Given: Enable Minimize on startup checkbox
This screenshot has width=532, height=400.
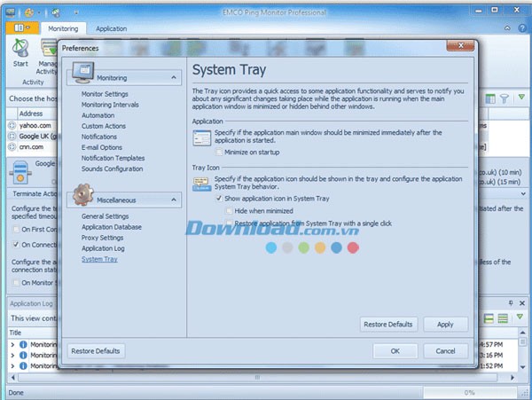Looking at the screenshot, I should [x=219, y=153].
